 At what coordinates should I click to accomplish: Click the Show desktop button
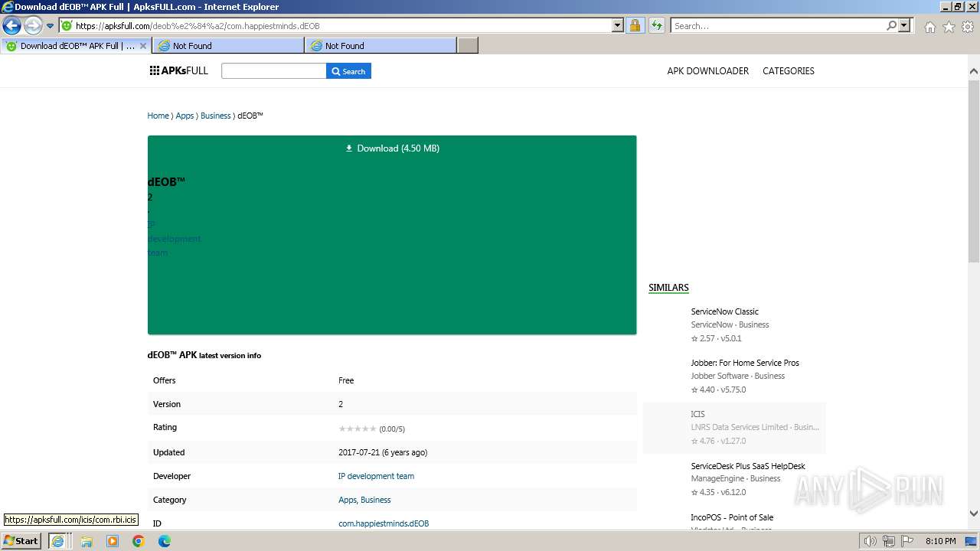pyautogui.click(x=972, y=541)
